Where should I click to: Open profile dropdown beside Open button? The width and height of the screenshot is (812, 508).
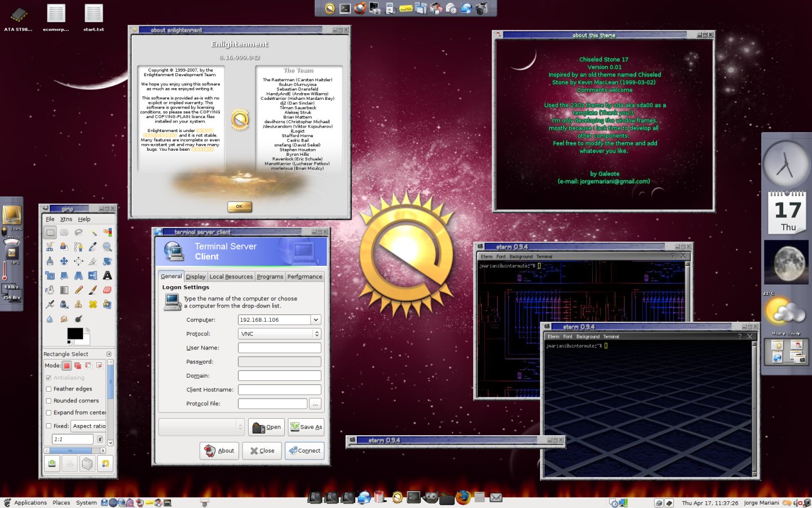[x=201, y=427]
